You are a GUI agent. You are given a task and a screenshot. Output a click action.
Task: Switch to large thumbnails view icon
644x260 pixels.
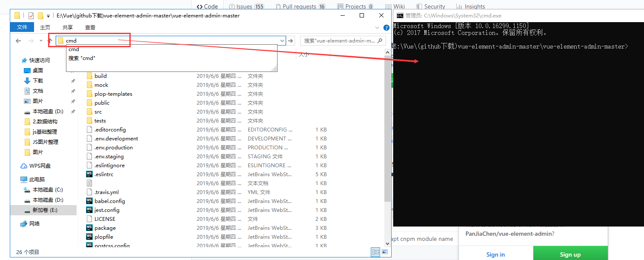[385, 252]
